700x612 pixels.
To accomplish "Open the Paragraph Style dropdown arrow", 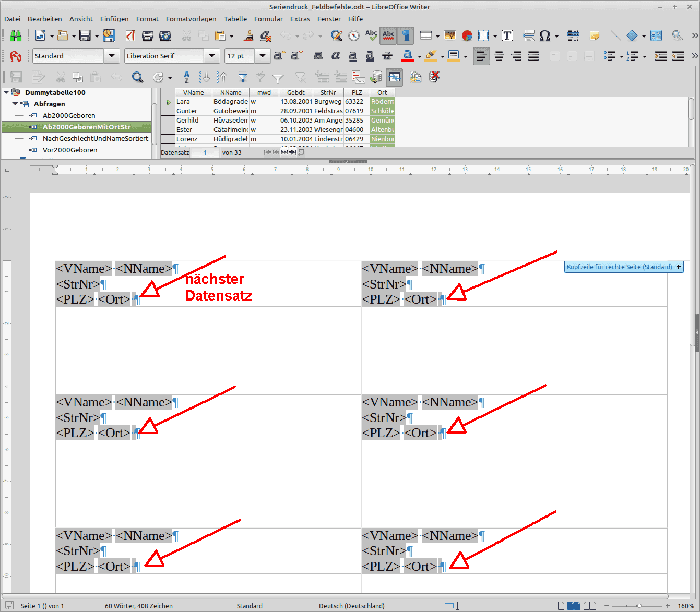I will [111, 56].
